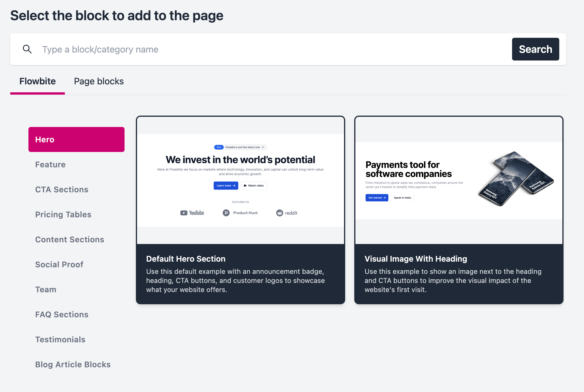Select the Team category
The height and width of the screenshot is (392, 584).
tap(76, 289)
